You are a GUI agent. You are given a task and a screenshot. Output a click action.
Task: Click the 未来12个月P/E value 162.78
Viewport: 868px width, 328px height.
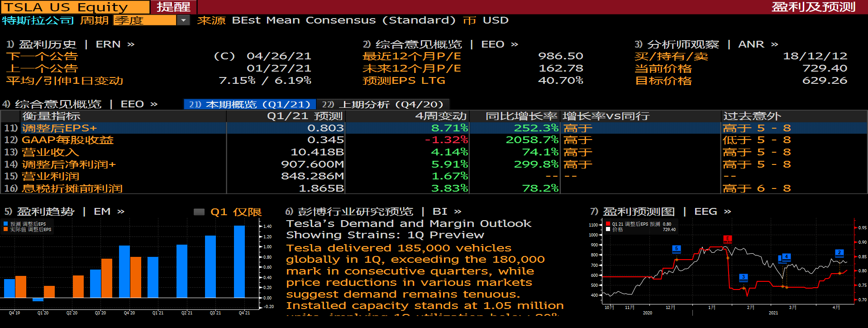(x=561, y=68)
